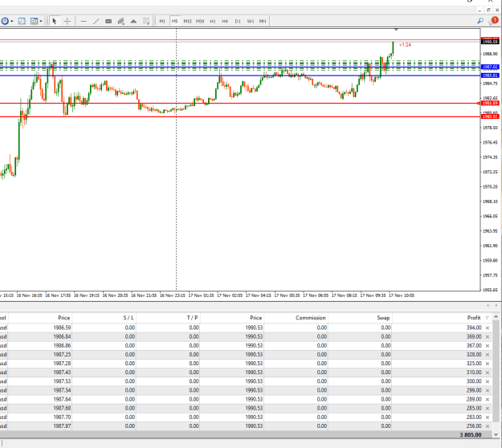
Task: Click the chart shift triangle marker at chart top
Action: 396,30
